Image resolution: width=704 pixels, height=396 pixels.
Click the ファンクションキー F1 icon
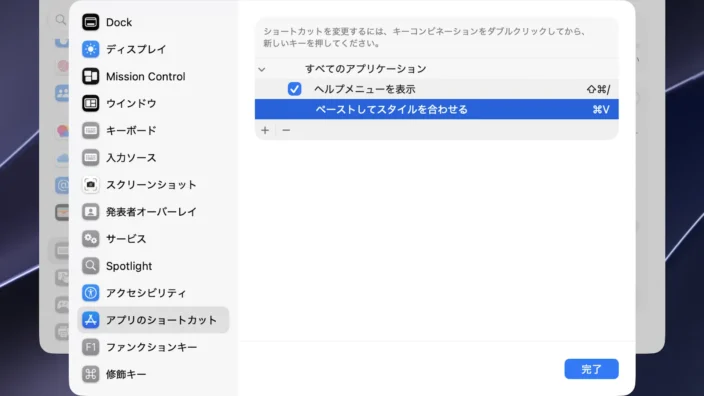tap(90, 347)
